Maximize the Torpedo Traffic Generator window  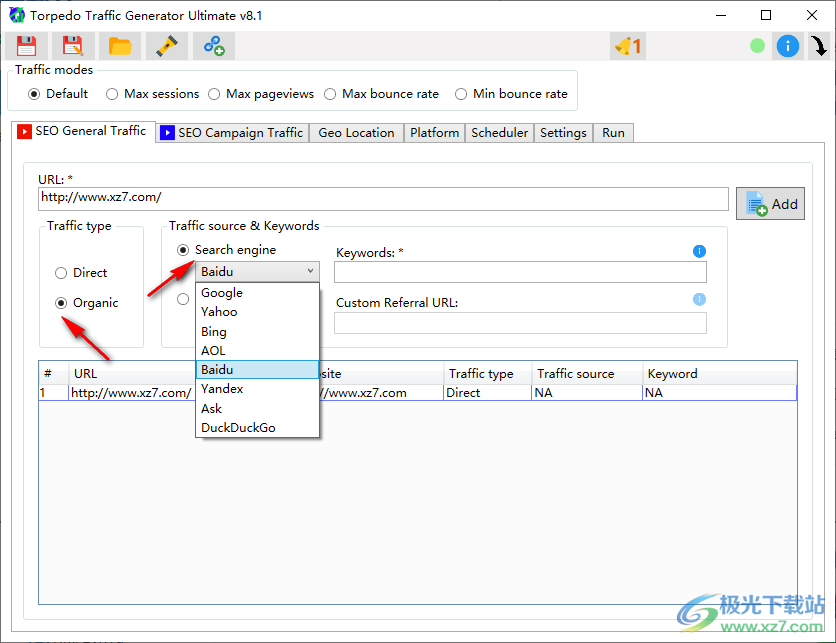point(766,15)
